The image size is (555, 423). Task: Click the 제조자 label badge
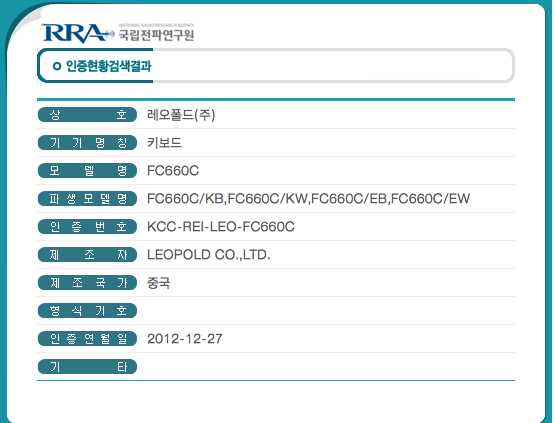[x=87, y=255]
